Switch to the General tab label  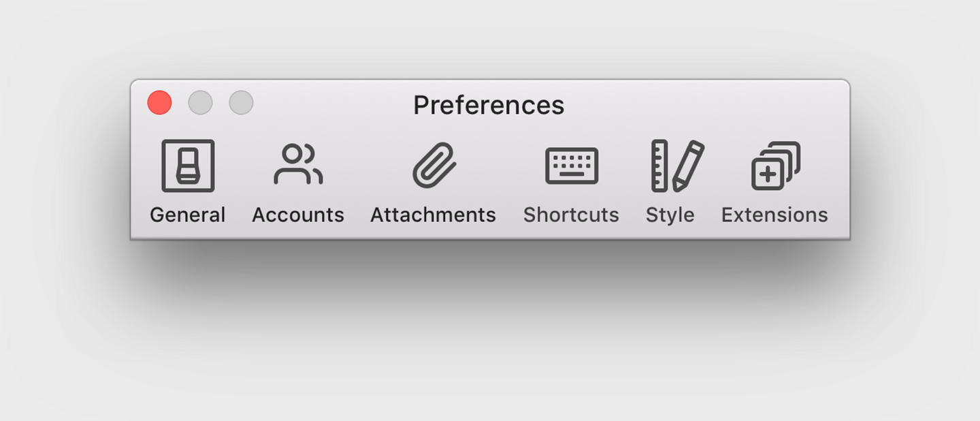[188, 215]
